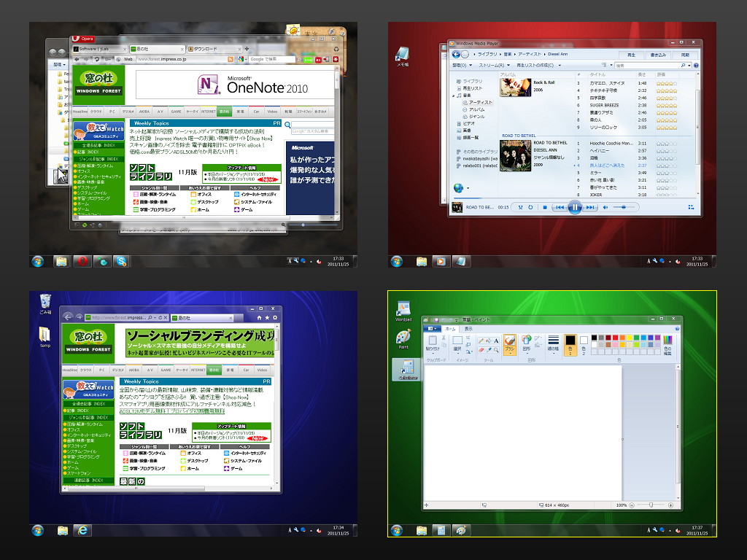
Task: Pause playback in Media Player
Action: 575,207
